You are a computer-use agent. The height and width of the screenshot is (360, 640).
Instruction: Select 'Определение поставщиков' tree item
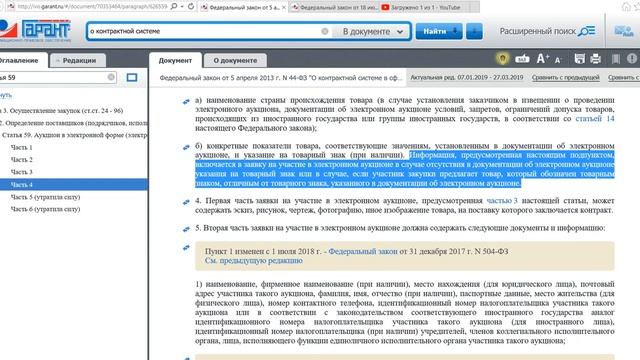click(74, 123)
